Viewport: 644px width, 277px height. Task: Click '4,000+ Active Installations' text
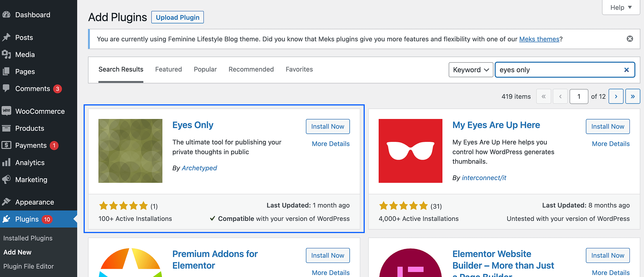[x=419, y=219]
